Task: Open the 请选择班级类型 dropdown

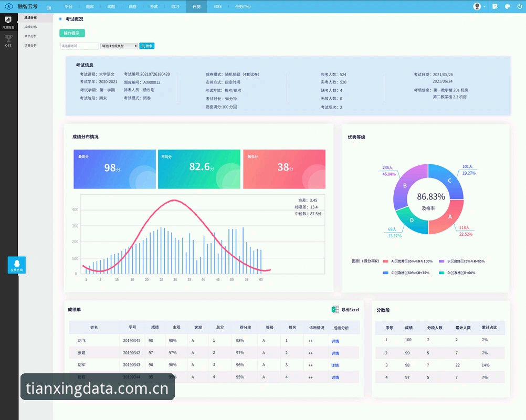Action: click(x=119, y=46)
